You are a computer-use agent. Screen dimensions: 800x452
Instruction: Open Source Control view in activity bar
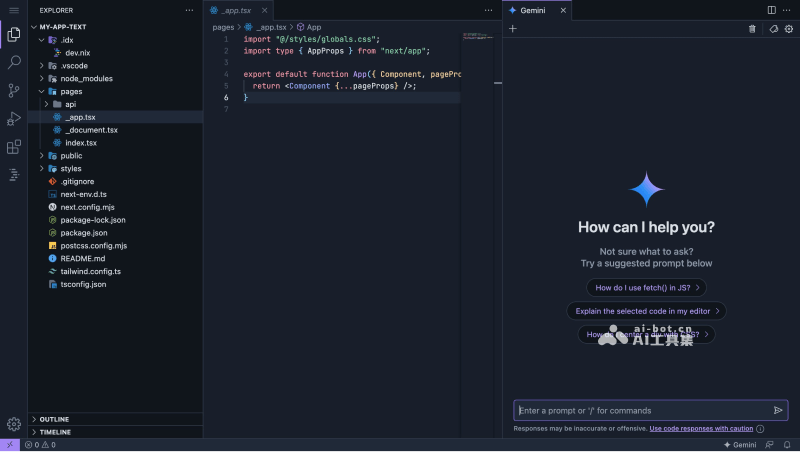coord(14,90)
